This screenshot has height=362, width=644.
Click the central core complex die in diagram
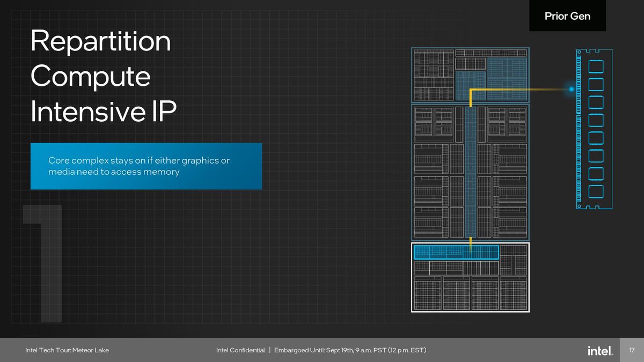[x=471, y=173]
